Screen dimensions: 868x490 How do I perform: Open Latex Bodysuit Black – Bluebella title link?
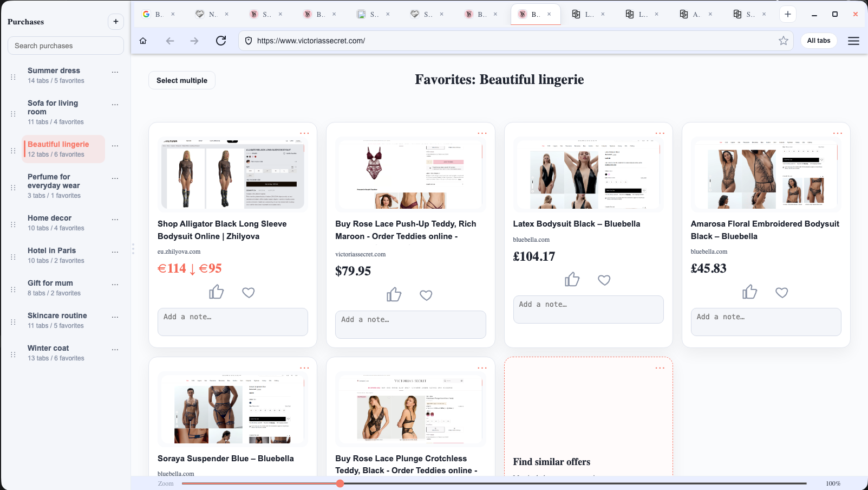click(577, 224)
